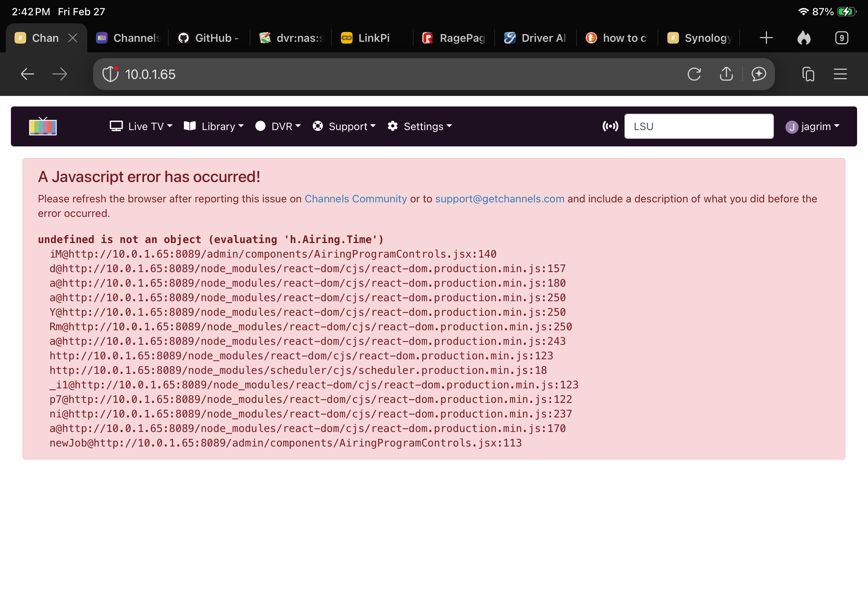
Task: Expand the Live TV dropdown
Action: point(141,126)
